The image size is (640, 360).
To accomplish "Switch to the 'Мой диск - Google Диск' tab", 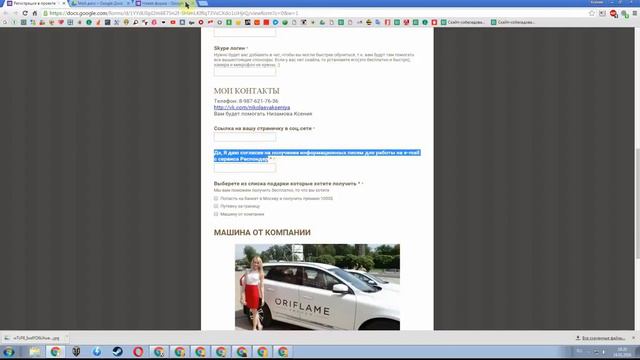I will (100, 3).
